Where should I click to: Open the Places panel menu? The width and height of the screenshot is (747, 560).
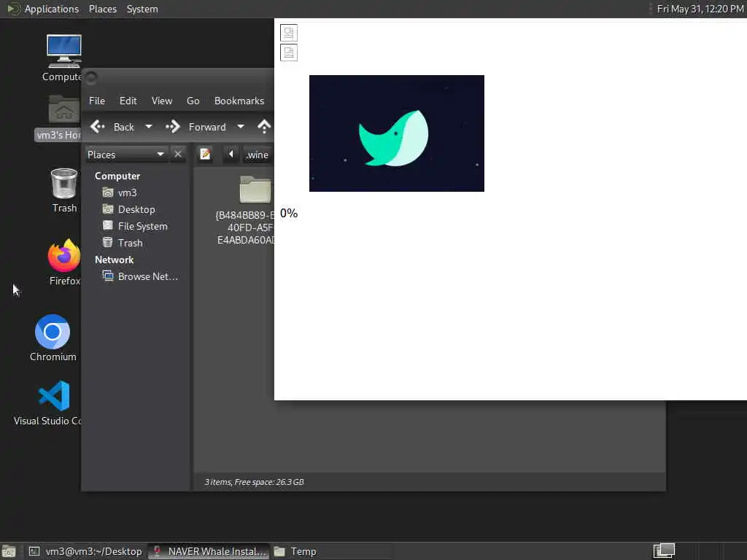tap(102, 9)
